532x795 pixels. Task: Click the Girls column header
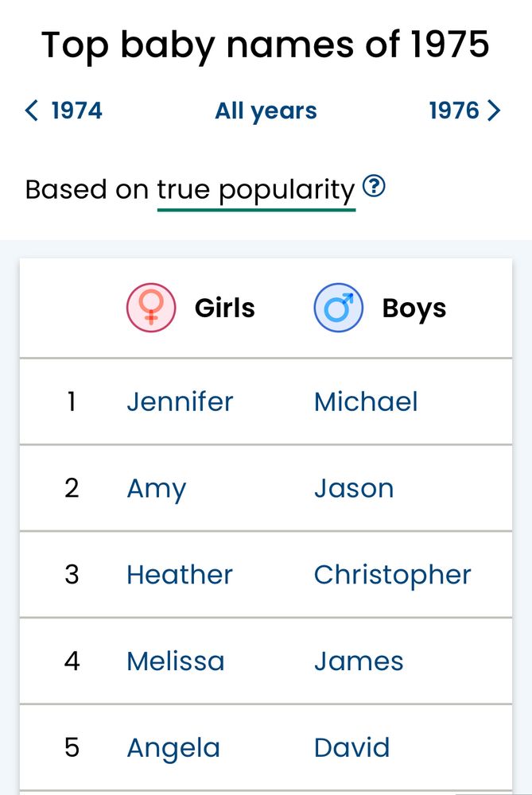225,308
